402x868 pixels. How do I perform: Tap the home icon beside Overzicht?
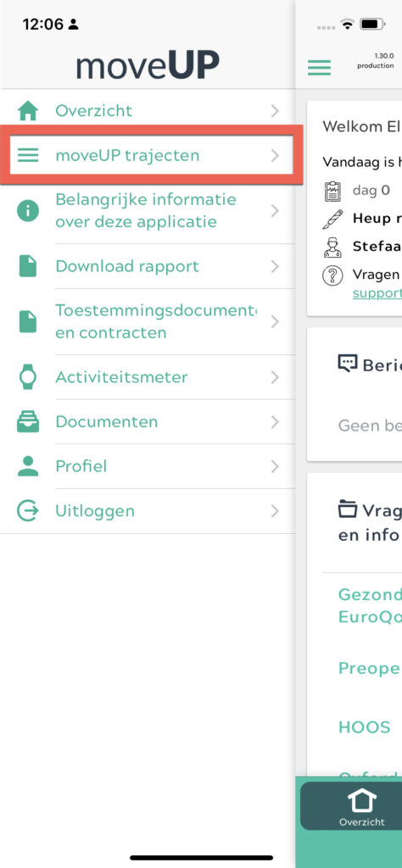click(x=28, y=111)
